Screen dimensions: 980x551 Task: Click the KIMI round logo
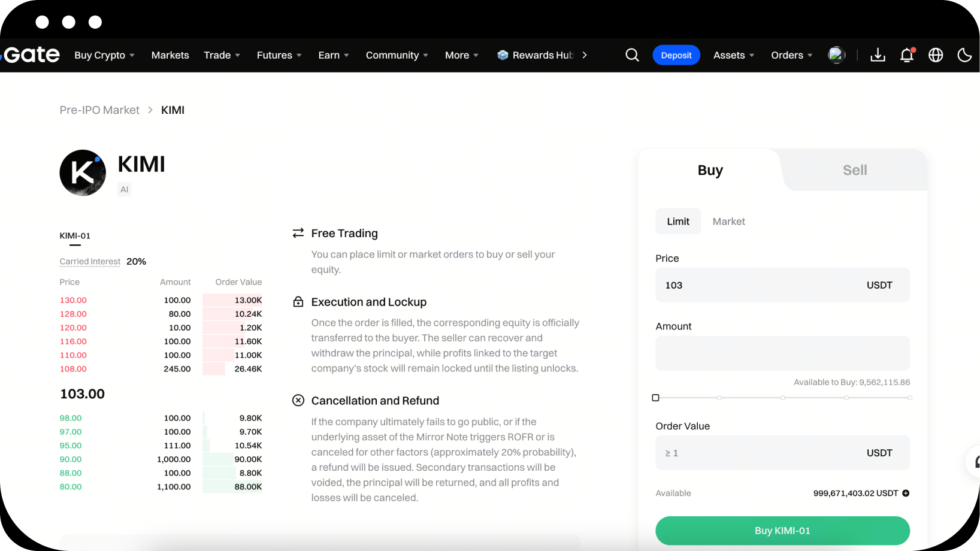pos(83,172)
